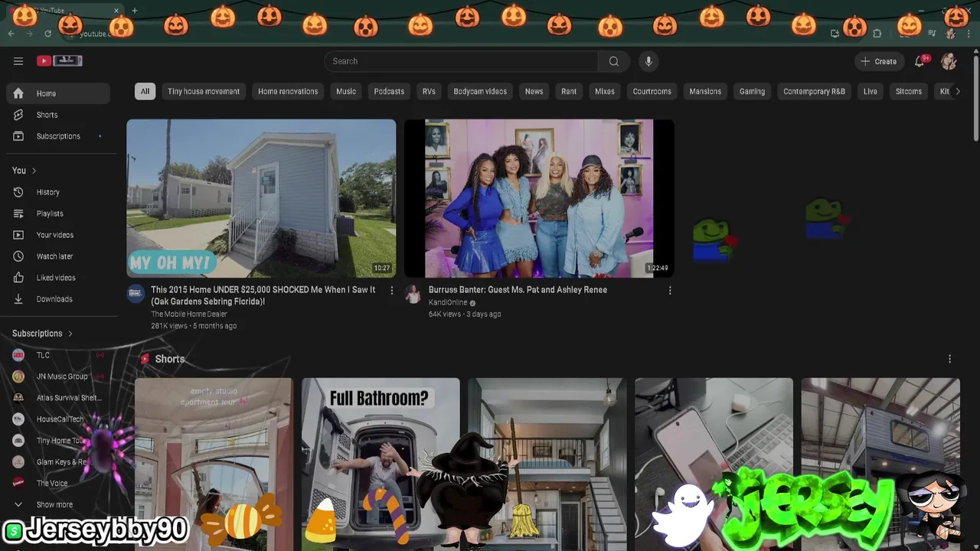Open the HouseCallTech subscription
980x551 pixels.
58,419
